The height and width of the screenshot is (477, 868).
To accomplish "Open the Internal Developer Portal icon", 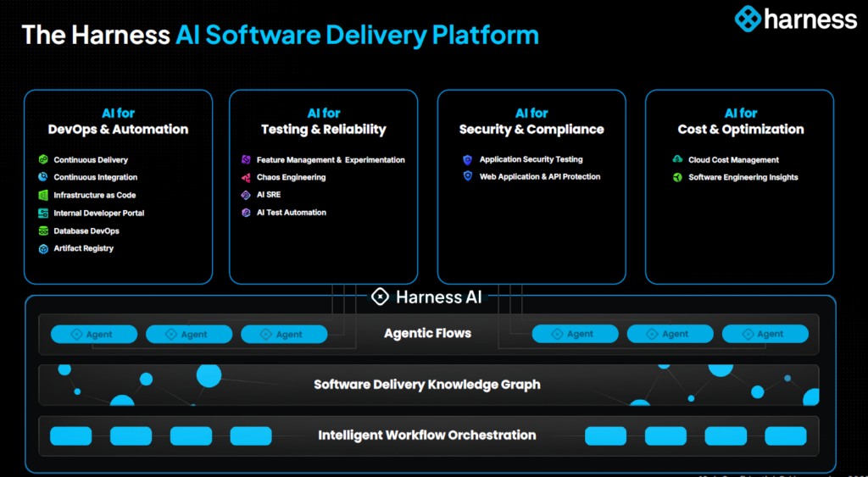I will [43, 213].
